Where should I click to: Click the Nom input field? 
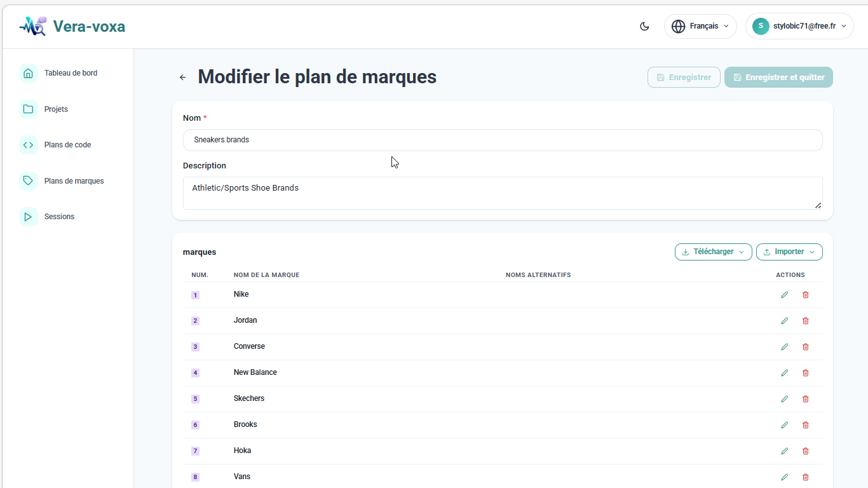(x=503, y=140)
